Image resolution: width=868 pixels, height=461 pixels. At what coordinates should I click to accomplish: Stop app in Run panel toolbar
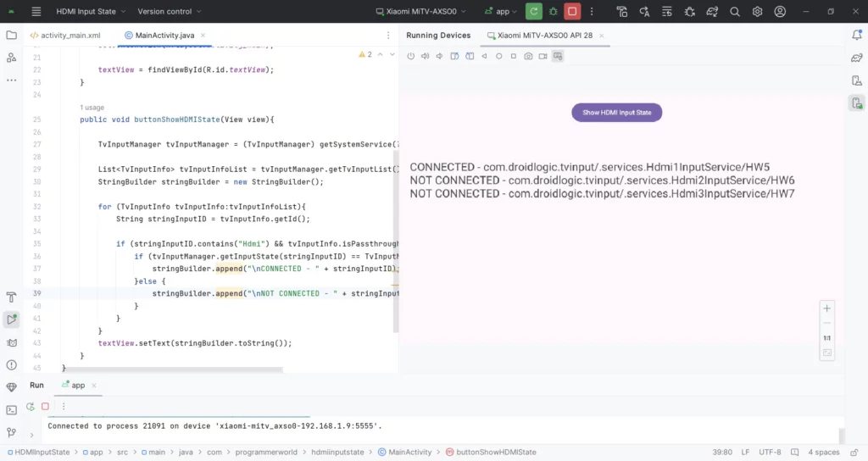(x=46, y=406)
